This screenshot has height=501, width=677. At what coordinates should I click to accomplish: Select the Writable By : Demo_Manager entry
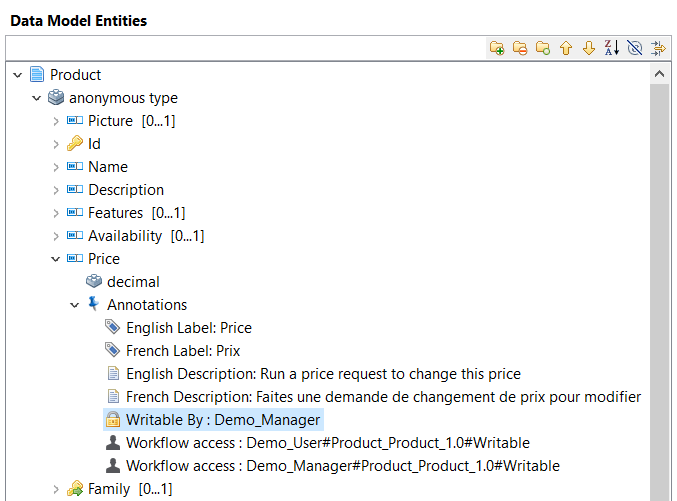tap(223, 420)
